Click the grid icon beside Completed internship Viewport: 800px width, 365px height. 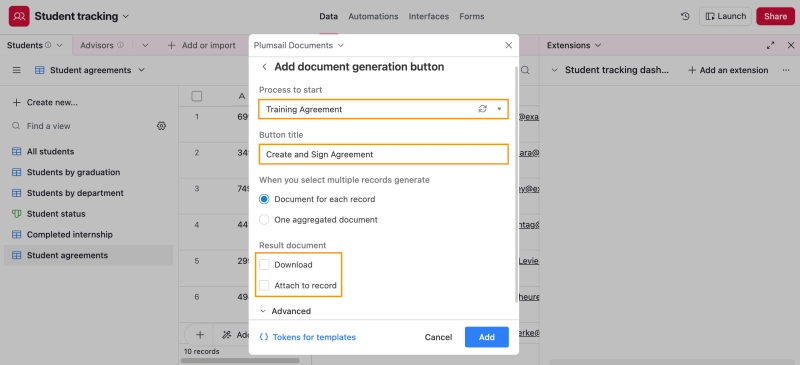16,235
